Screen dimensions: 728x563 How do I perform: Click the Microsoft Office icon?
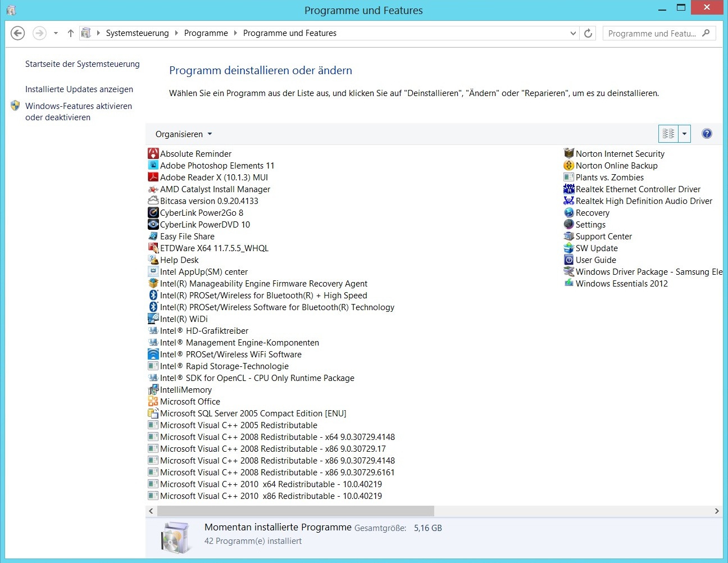(x=153, y=401)
